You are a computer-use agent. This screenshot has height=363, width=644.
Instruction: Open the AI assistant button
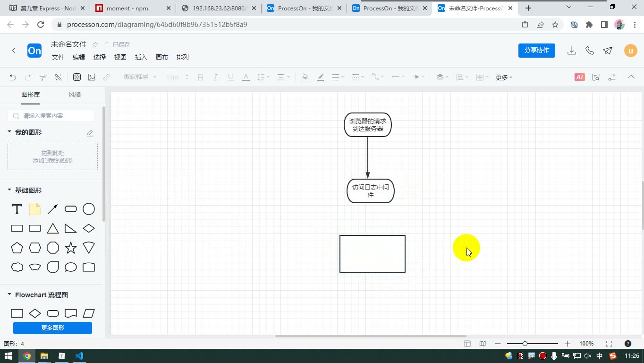tap(580, 77)
